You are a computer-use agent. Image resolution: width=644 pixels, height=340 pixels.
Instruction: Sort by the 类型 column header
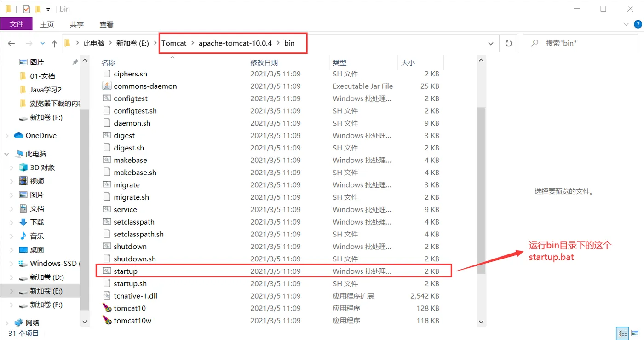339,63
